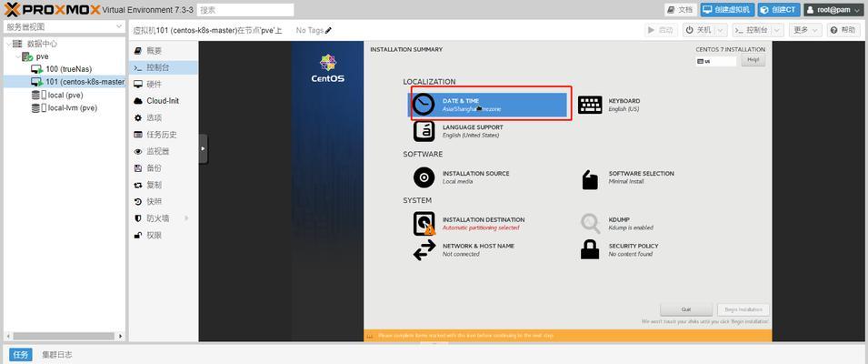Open the 硬件 hardware menu item
868x364 pixels.
[x=164, y=85]
